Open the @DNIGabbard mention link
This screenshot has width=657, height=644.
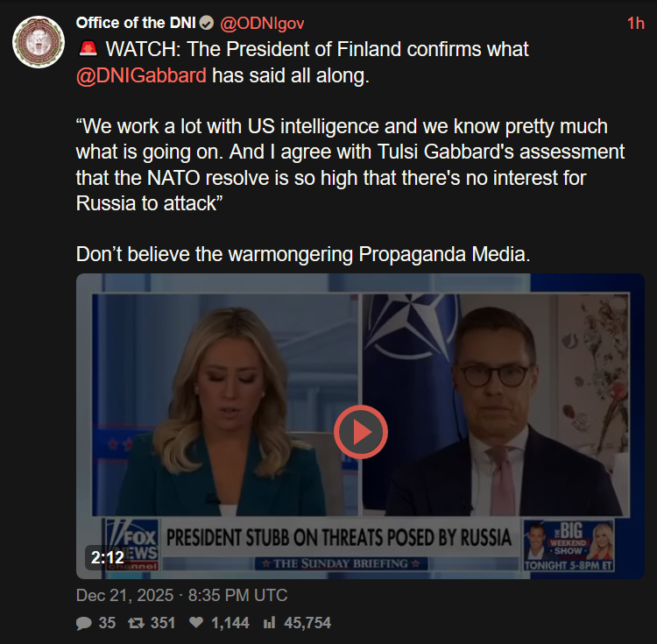(141, 76)
